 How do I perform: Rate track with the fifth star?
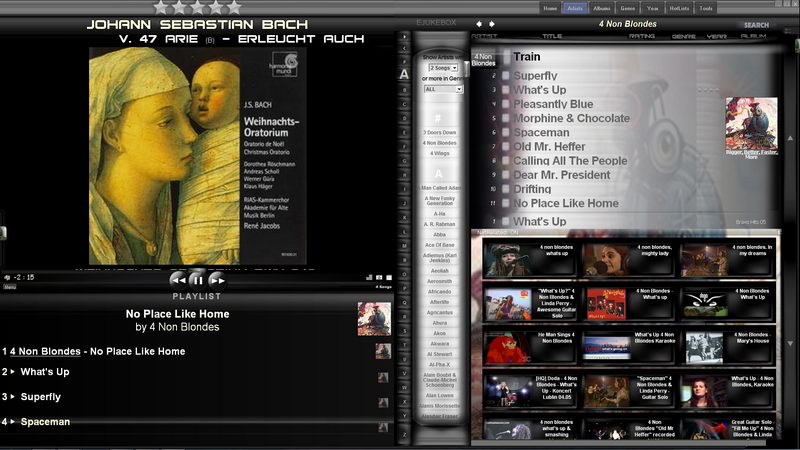234,7
